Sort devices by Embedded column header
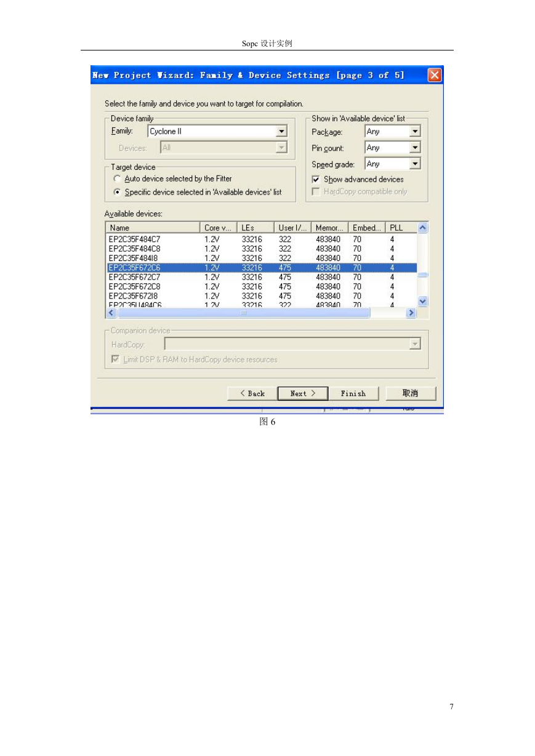 tap(367, 228)
